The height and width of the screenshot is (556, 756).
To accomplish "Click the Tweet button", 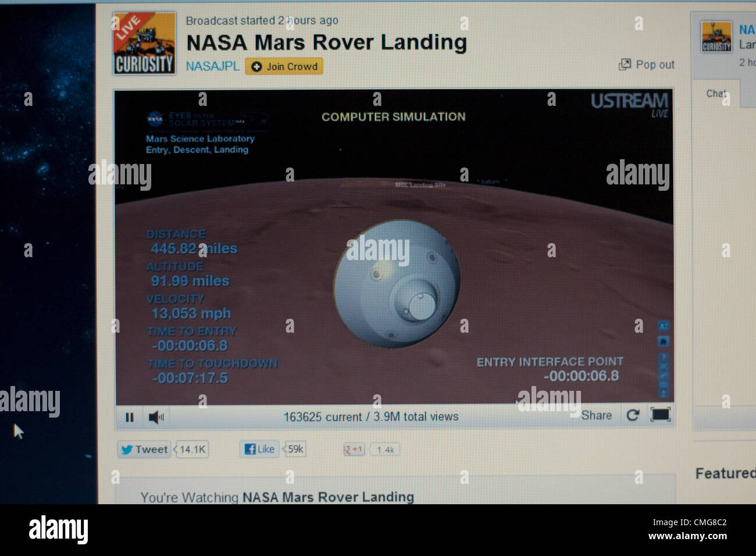I will click(x=144, y=449).
